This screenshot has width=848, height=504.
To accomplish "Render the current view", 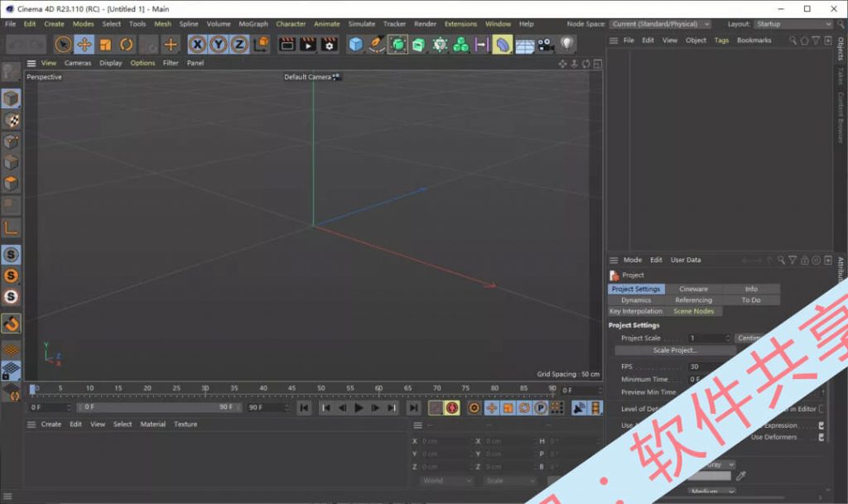I will [x=287, y=45].
